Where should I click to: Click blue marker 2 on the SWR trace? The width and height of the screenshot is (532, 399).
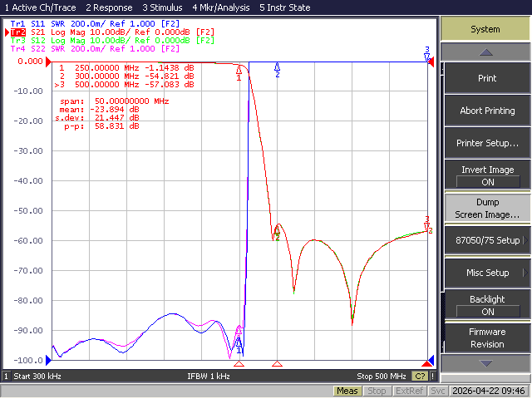pyautogui.click(x=277, y=70)
